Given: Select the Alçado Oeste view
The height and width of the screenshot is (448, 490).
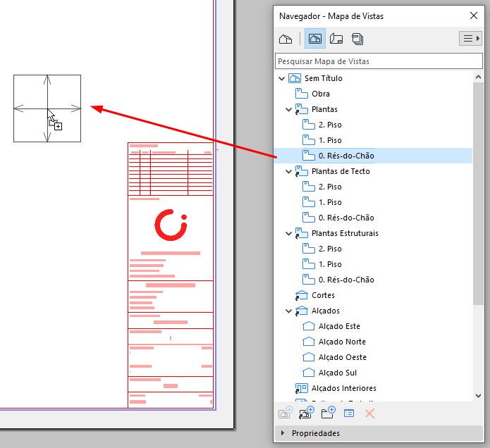Looking at the screenshot, I should [343, 357].
